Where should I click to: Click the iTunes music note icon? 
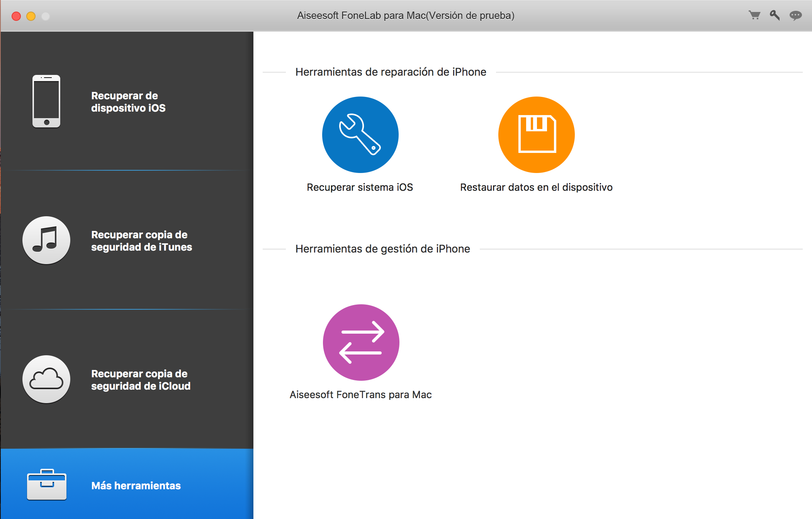pyautogui.click(x=46, y=240)
